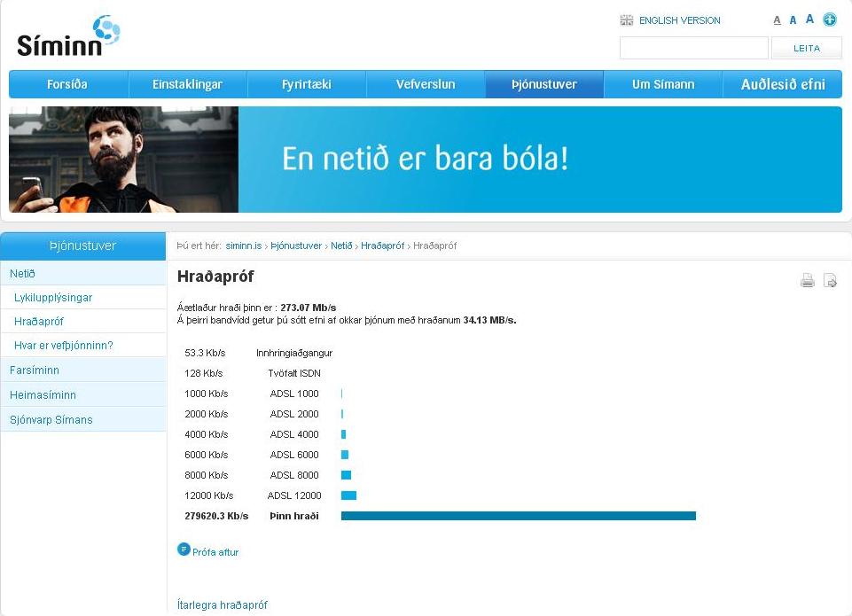The width and height of the screenshot is (852, 616).
Task: Click the LEITA search button
Action: tap(806, 48)
